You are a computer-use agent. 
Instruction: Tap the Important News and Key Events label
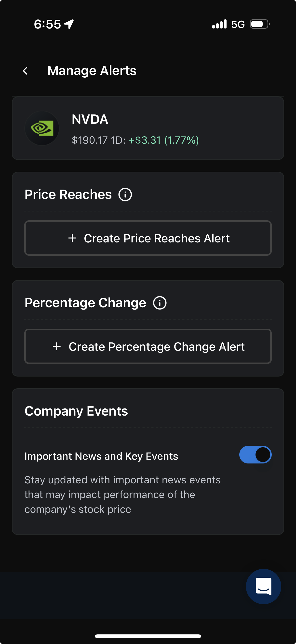click(101, 456)
